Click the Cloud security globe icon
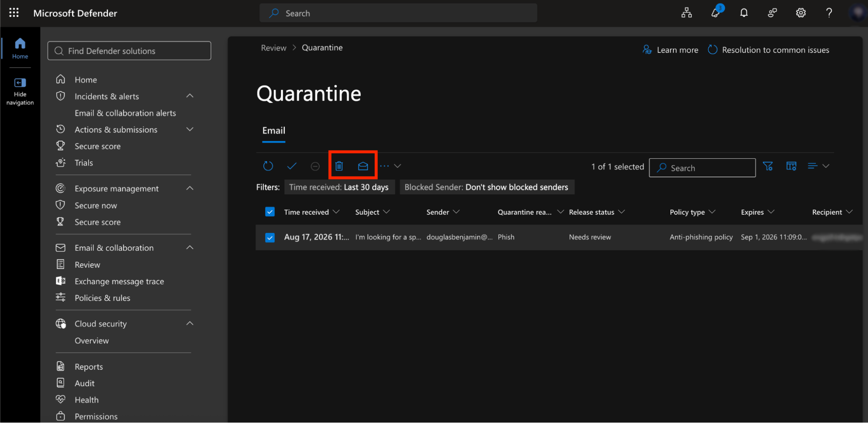 click(61, 323)
